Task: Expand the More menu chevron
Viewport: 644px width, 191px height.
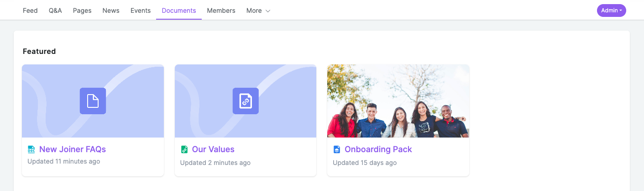Action: 268,11
